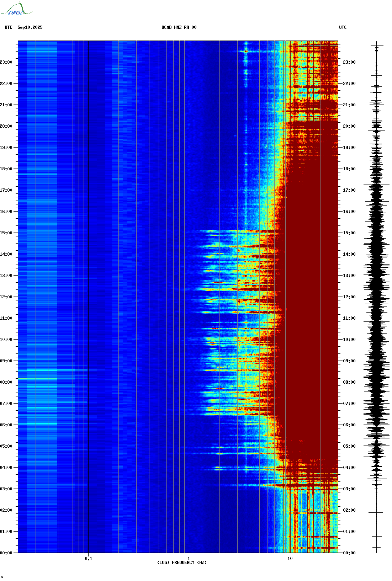Click the 23:00 label on right time axis
Screen dimensions: 392x581
coord(349,62)
